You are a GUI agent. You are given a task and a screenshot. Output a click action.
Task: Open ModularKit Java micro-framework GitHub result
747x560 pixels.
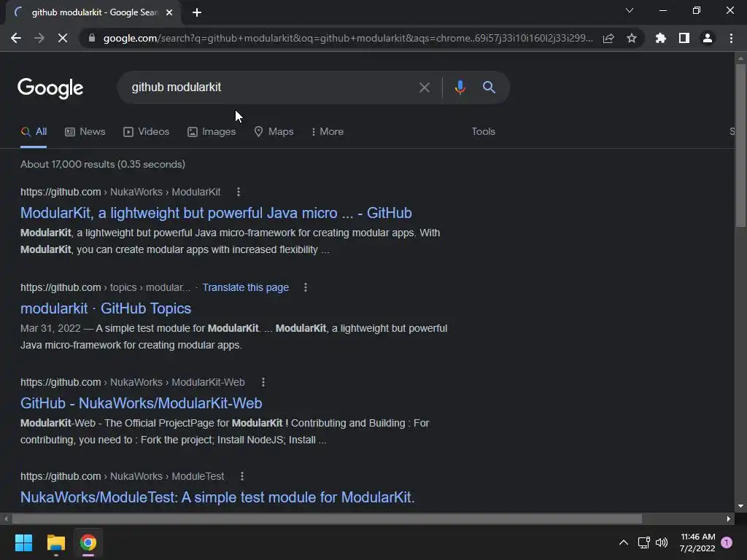coord(216,213)
